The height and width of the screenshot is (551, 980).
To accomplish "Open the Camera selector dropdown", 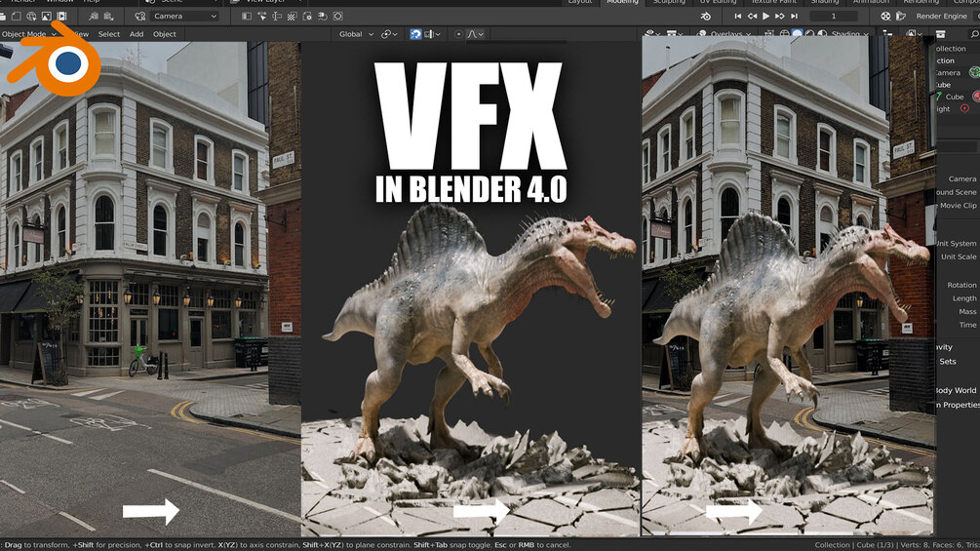I will [x=184, y=17].
